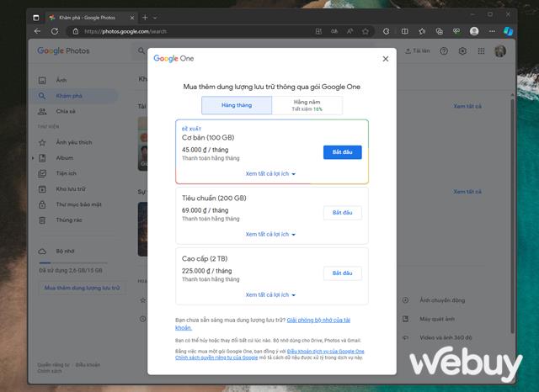This screenshot has height=392, width=539.
Task: Click the browser address bar URL
Action: 125,32
